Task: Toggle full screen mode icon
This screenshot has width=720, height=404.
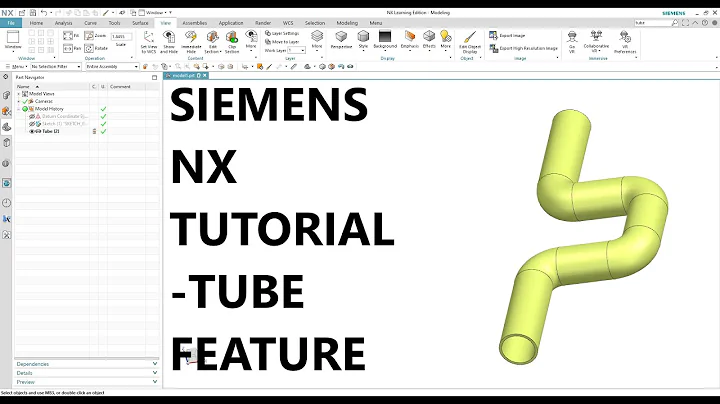Action: pos(685,22)
